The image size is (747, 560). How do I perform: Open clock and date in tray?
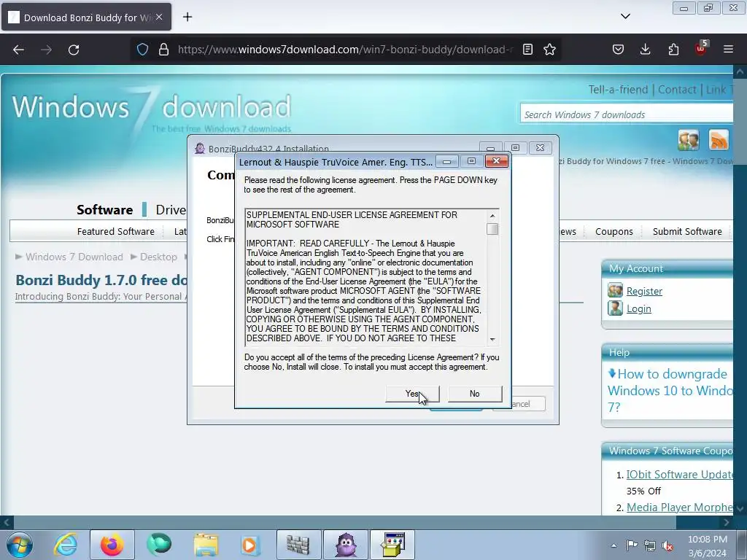[x=708, y=545]
